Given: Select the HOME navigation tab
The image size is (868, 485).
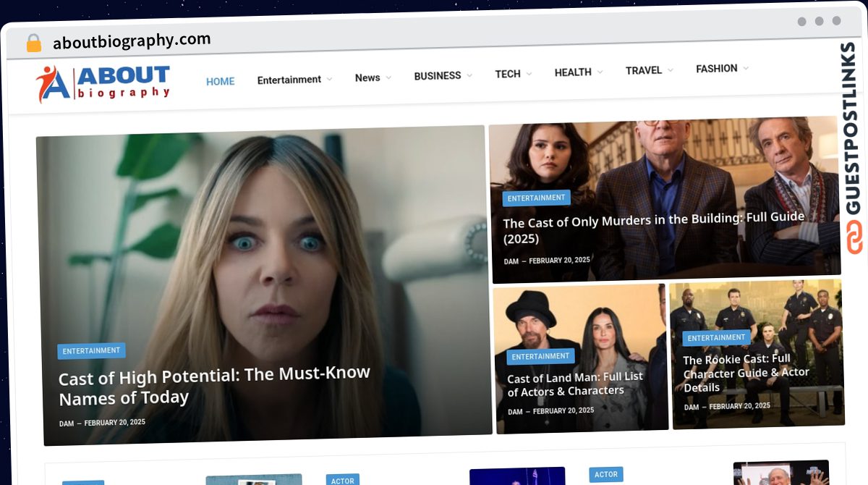Looking at the screenshot, I should coord(220,81).
